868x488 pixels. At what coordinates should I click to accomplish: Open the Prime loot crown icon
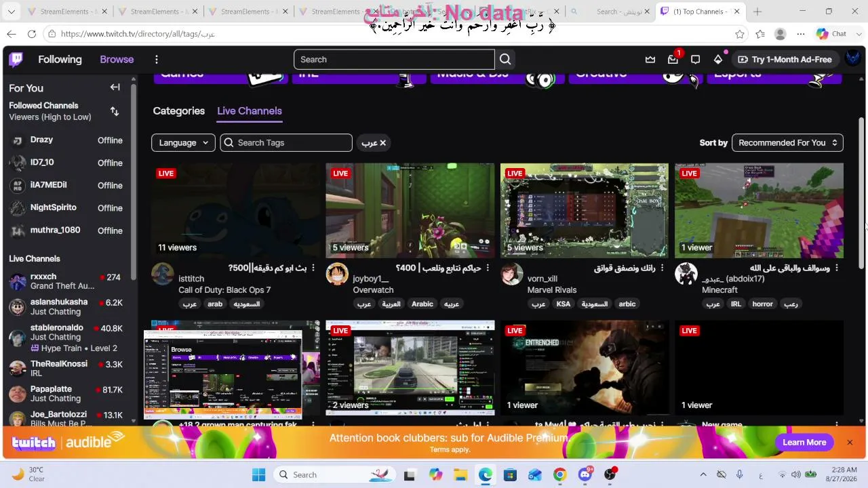pyautogui.click(x=650, y=60)
